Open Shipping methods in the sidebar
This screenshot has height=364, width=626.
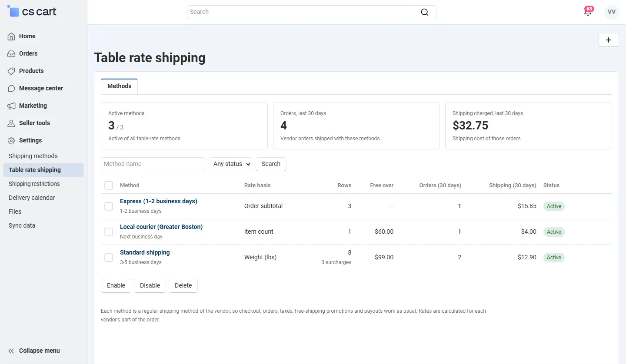coord(43,156)
